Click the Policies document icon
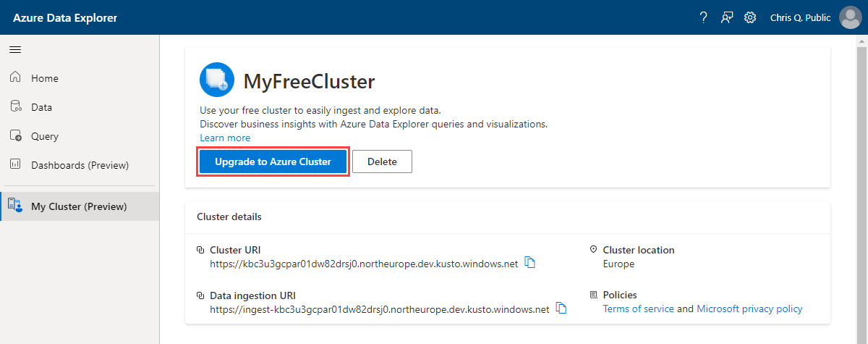 (594, 295)
